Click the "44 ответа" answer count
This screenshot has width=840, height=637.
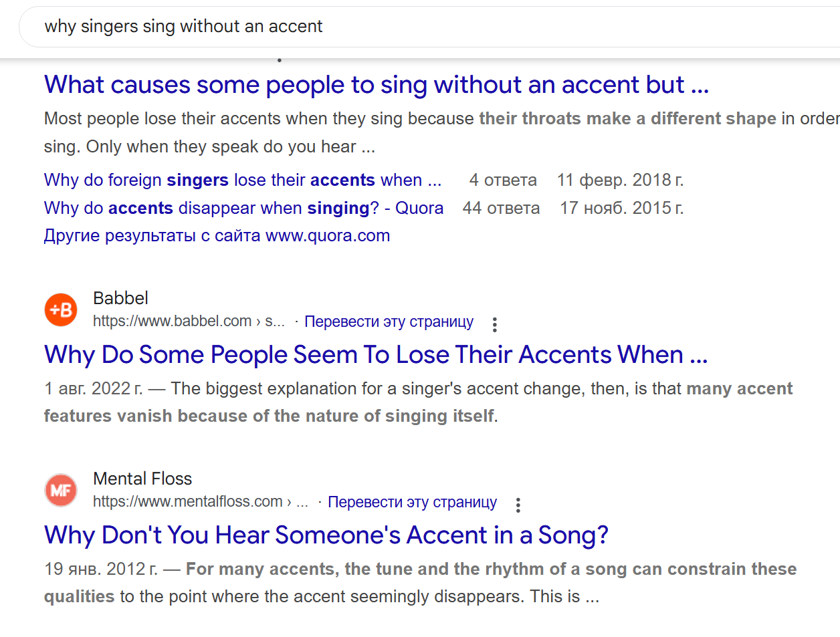pos(501,209)
